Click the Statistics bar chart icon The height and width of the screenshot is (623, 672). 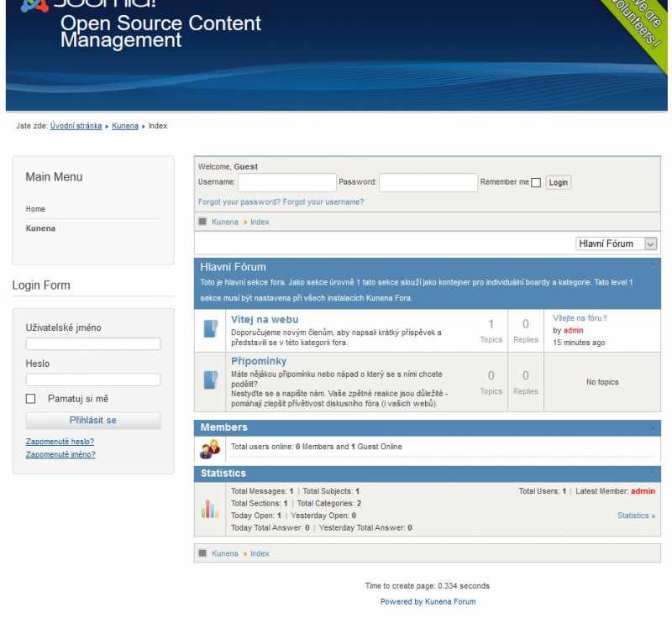tap(210, 509)
